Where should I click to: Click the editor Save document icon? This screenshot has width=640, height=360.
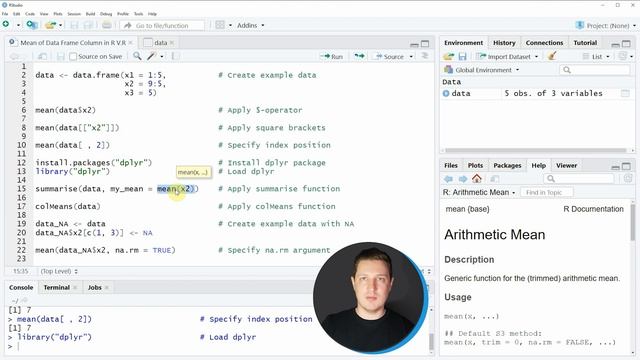pyautogui.click(x=60, y=56)
